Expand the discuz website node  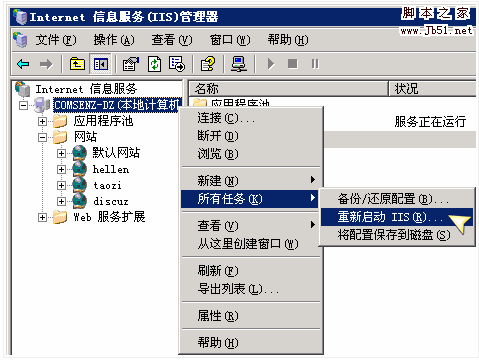click(61, 201)
